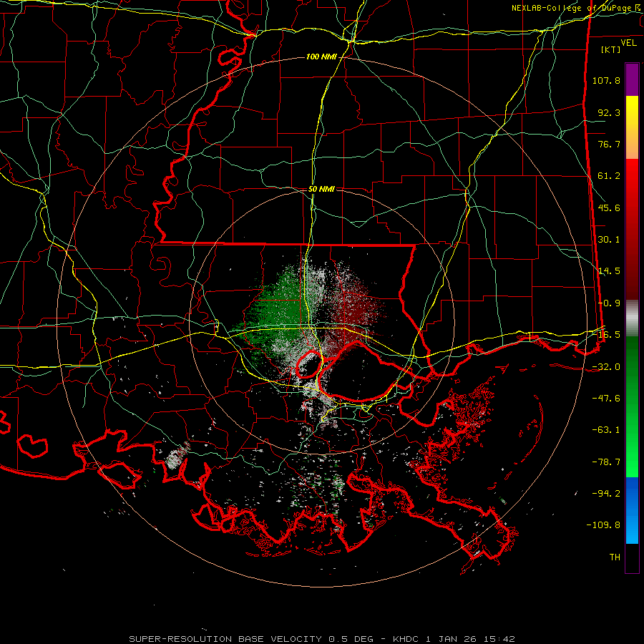Screen dimensions: 644x644
Task: Click the 50 NMI range ring label
Action: tap(321, 190)
